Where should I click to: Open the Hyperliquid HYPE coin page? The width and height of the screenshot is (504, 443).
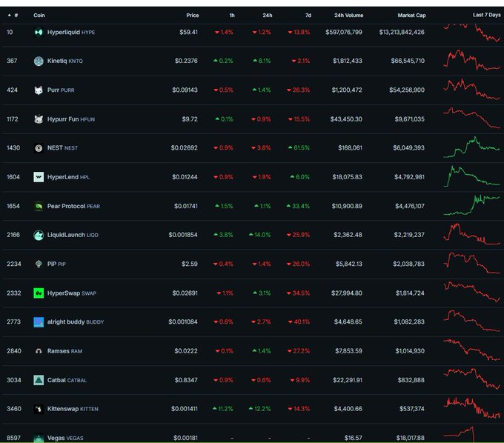pyautogui.click(x=71, y=32)
